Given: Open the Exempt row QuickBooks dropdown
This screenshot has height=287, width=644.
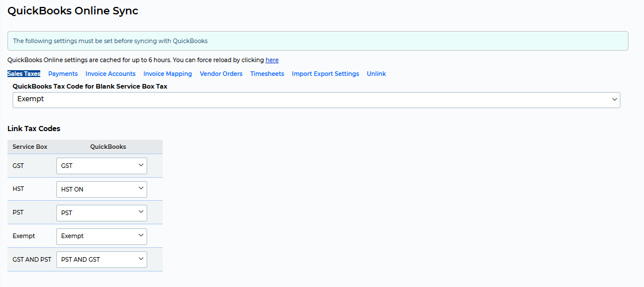Looking at the screenshot, I should [101, 236].
